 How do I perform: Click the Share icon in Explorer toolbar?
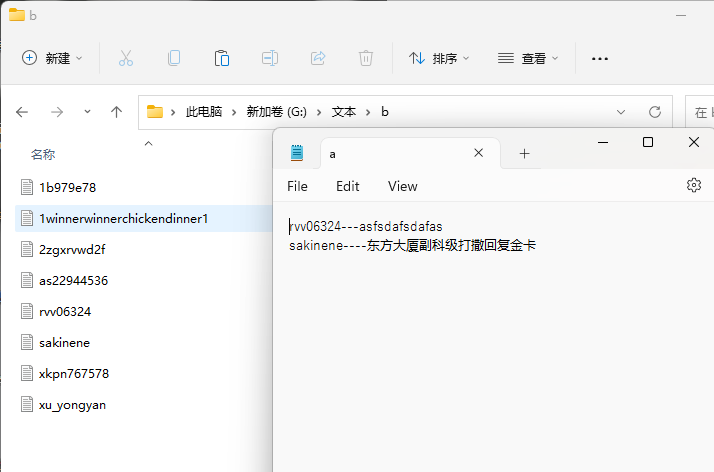[x=318, y=58]
